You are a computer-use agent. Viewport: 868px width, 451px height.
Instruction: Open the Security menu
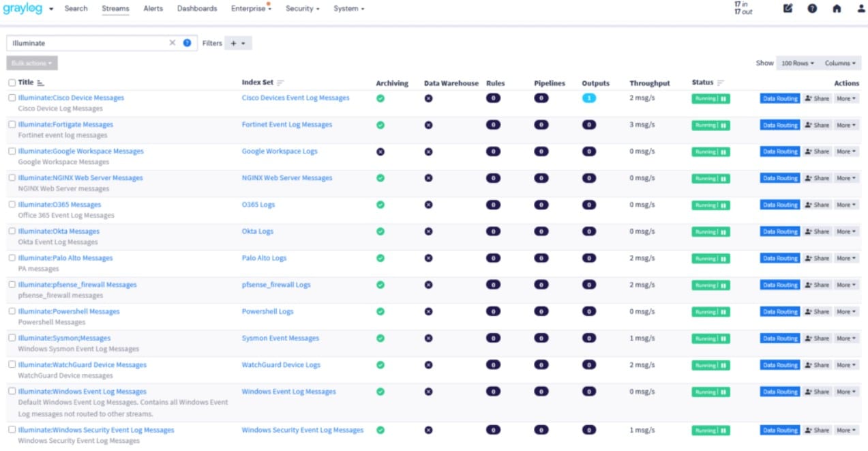tap(303, 9)
